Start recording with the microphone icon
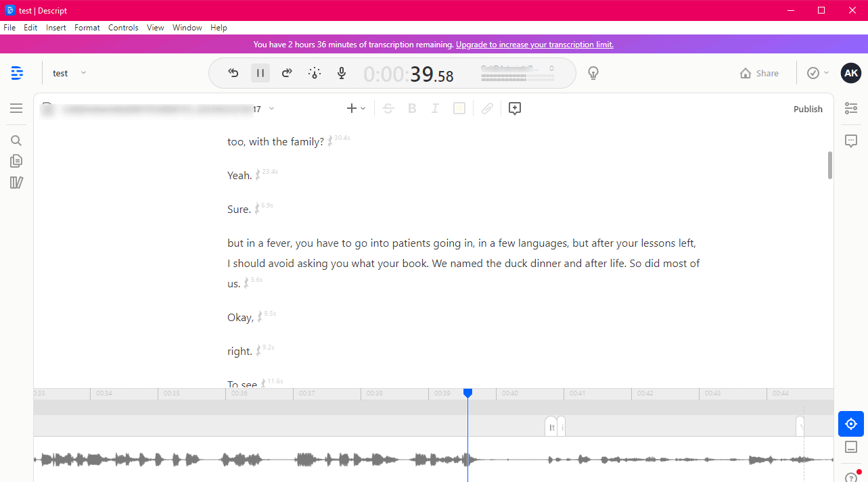868x482 pixels. tap(342, 73)
